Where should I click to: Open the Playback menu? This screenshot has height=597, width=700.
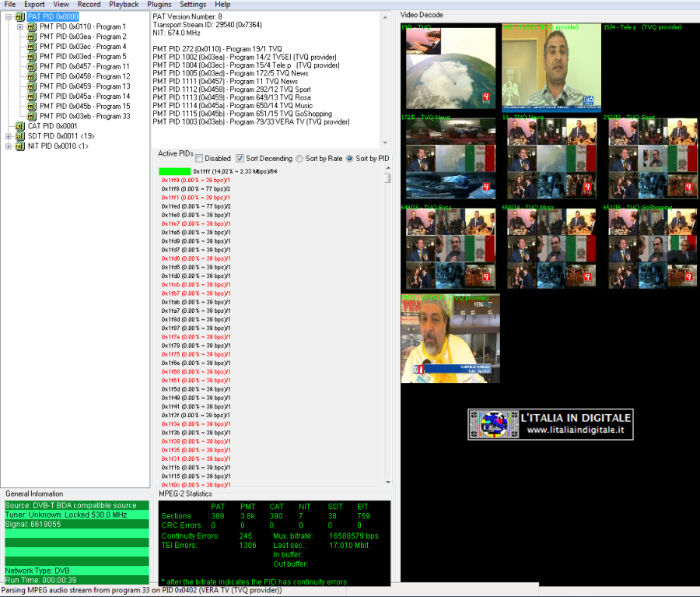(124, 4)
